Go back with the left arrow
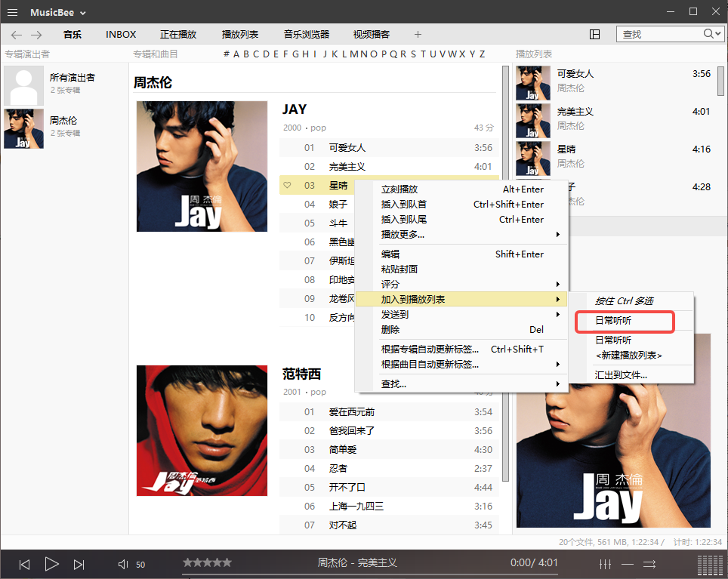This screenshot has width=728, height=579. [x=17, y=35]
